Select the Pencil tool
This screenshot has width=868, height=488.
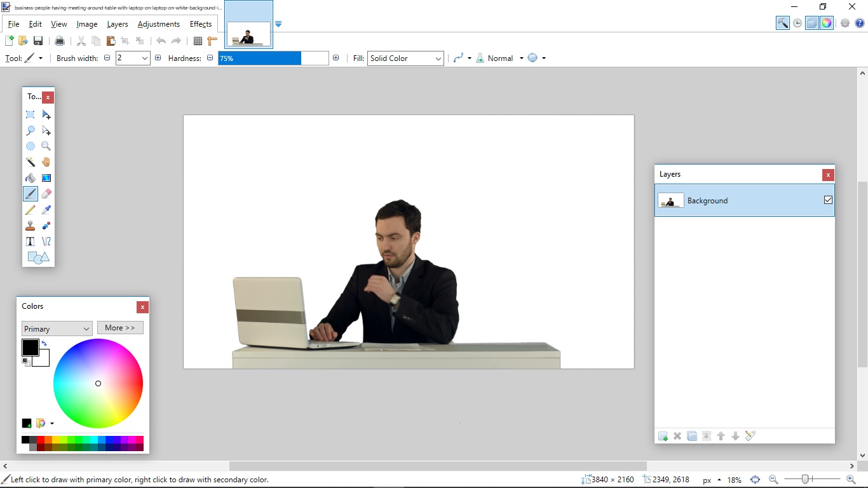tap(30, 210)
